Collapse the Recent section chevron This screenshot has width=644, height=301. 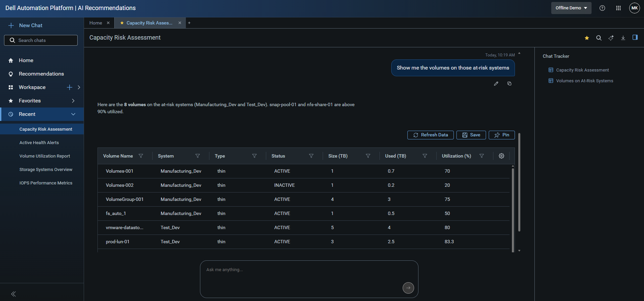pyautogui.click(x=73, y=114)
